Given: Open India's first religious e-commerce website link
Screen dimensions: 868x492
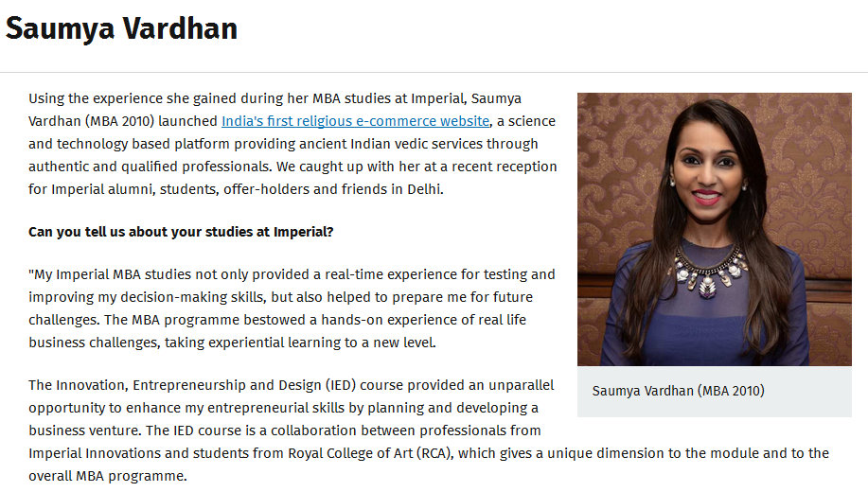Looking at the screenshot, I should coord(355,121).
